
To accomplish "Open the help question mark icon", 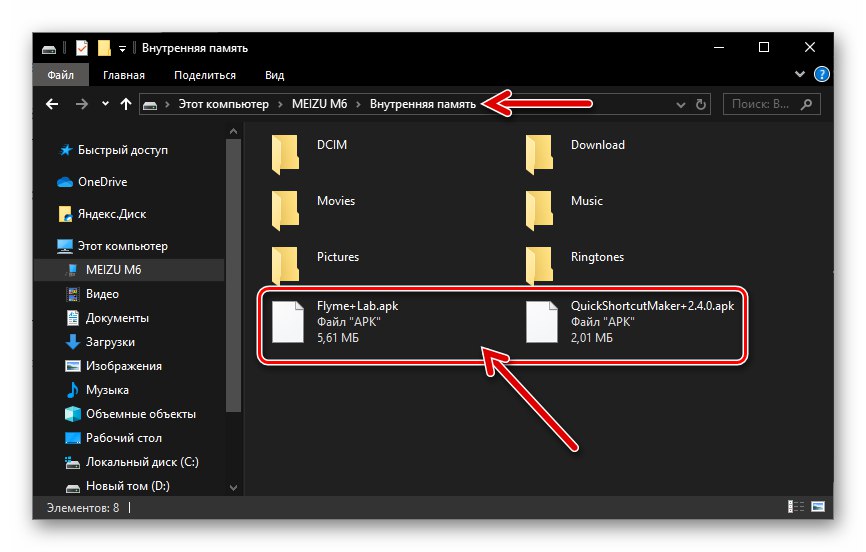I will coord(821,74).
